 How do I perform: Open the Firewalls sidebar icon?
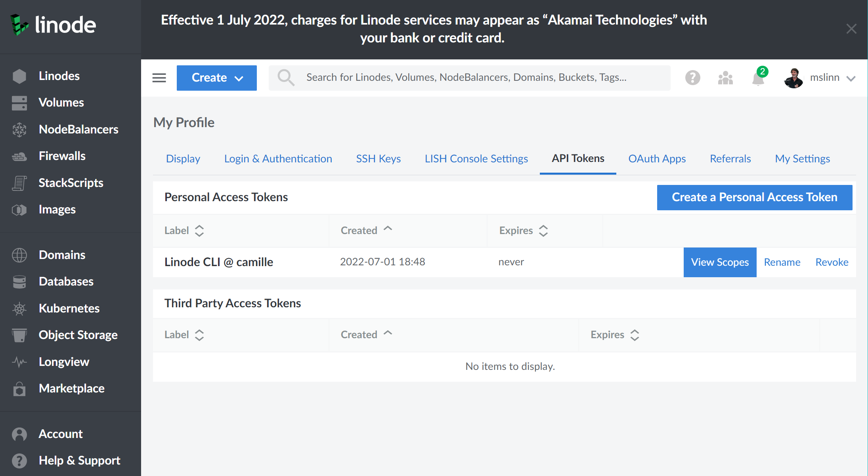point(19,156)
